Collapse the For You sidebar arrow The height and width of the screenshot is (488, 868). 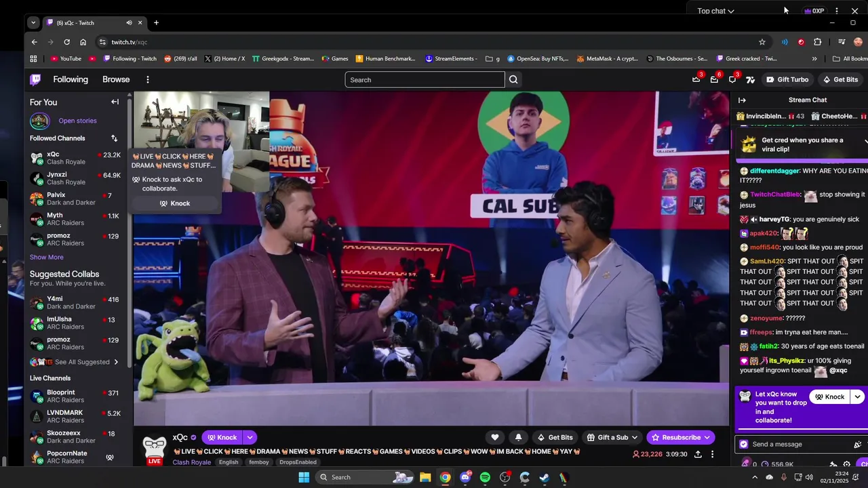(x=115, y=102)
